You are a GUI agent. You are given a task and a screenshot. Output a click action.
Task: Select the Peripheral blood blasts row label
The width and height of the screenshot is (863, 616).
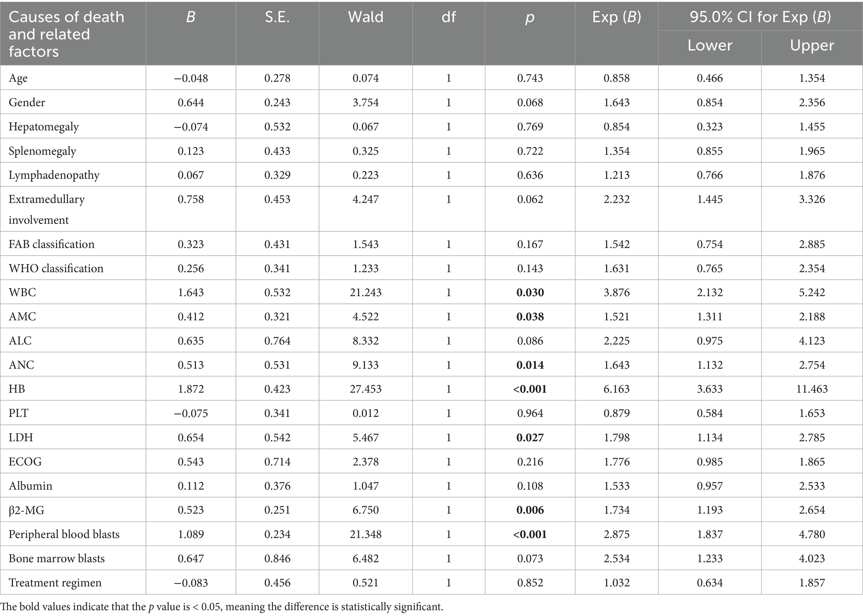64,534
